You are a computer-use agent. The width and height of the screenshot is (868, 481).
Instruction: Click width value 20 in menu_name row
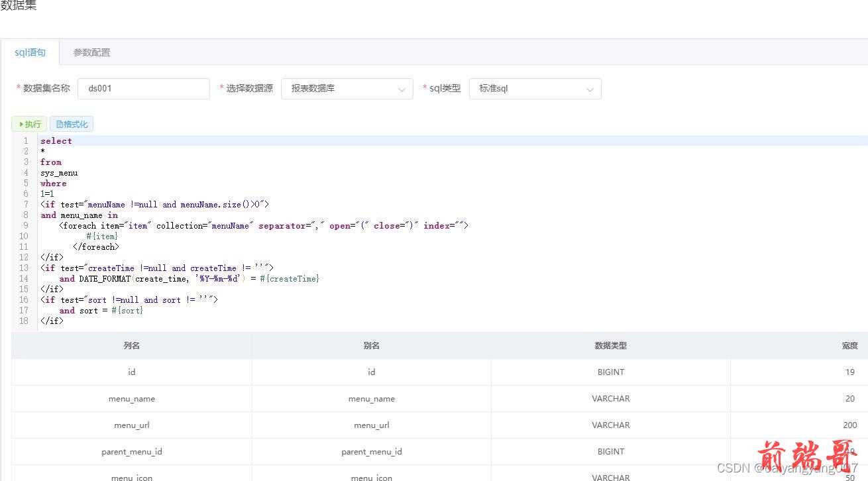(x=849, y=399)
